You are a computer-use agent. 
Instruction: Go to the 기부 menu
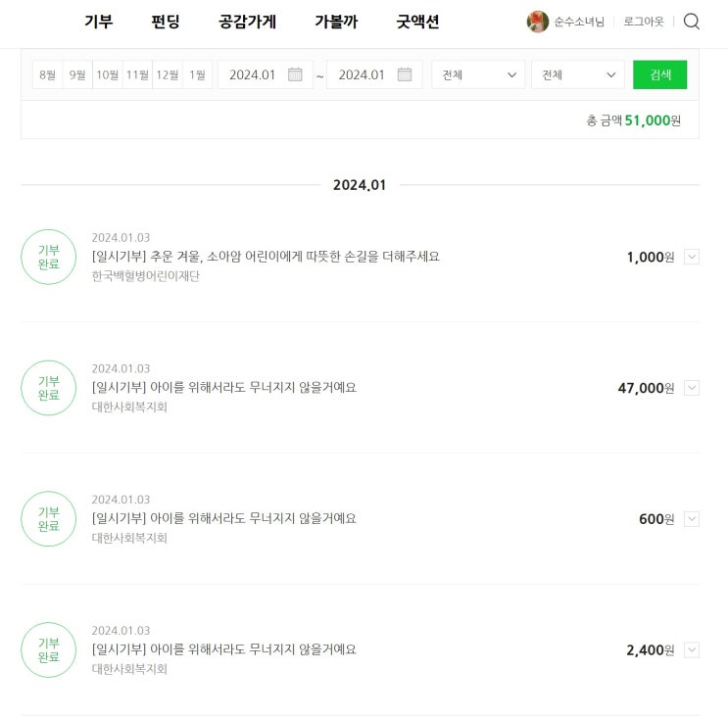pos(99,22)
